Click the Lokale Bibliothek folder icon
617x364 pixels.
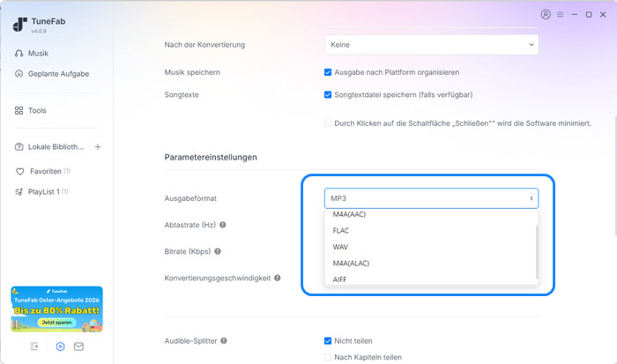19,147
